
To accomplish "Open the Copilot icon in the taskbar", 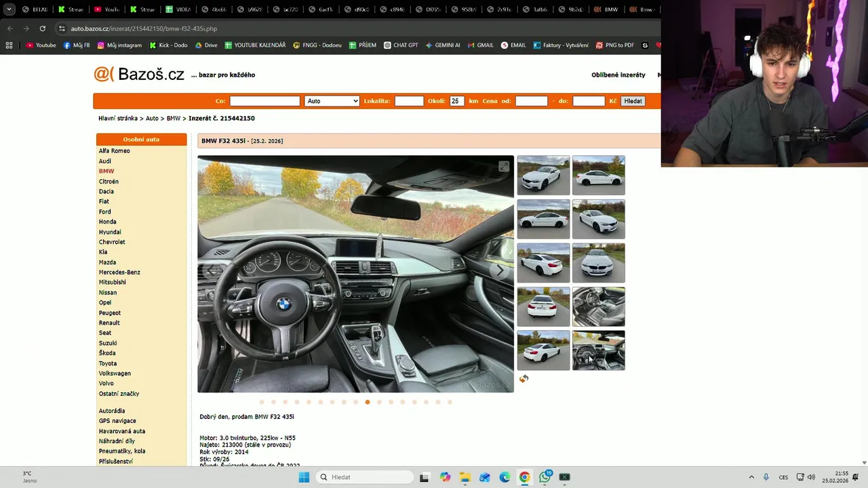I will point(445,477).
